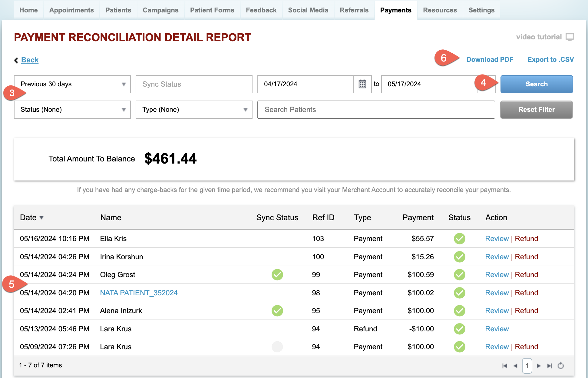
Task: Click the Back link
Action: (x=30, y=60)
